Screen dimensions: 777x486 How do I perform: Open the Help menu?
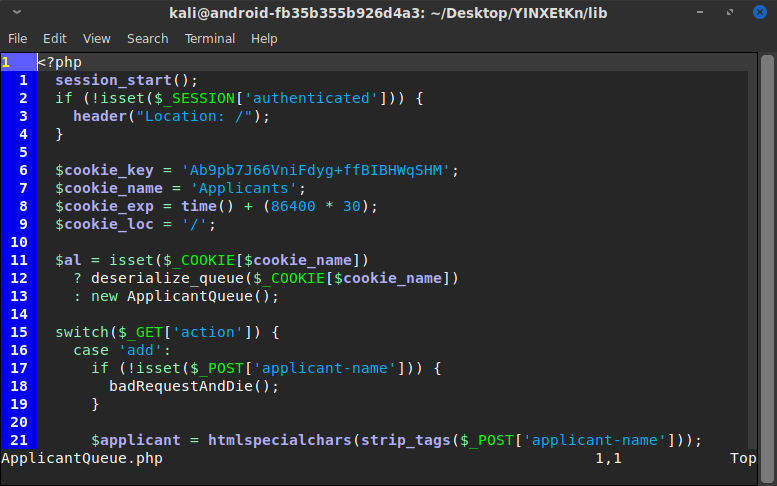(x=264, y=38)
